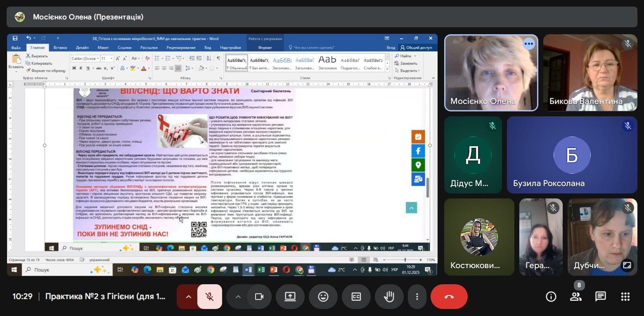The height and width of the screenshot is (316, 644).
Task: Expand the Word styles gallery arrow
Action: [388, 70]
